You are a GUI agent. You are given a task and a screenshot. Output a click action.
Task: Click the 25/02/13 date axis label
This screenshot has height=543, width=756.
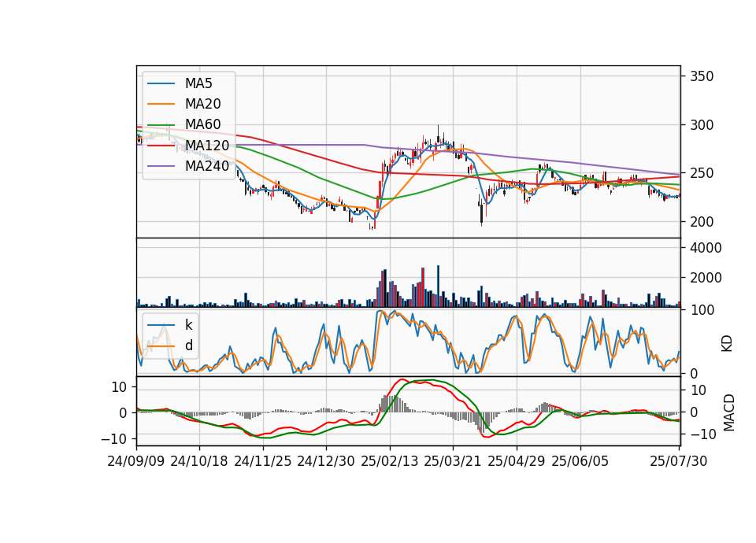pos(390,461)
